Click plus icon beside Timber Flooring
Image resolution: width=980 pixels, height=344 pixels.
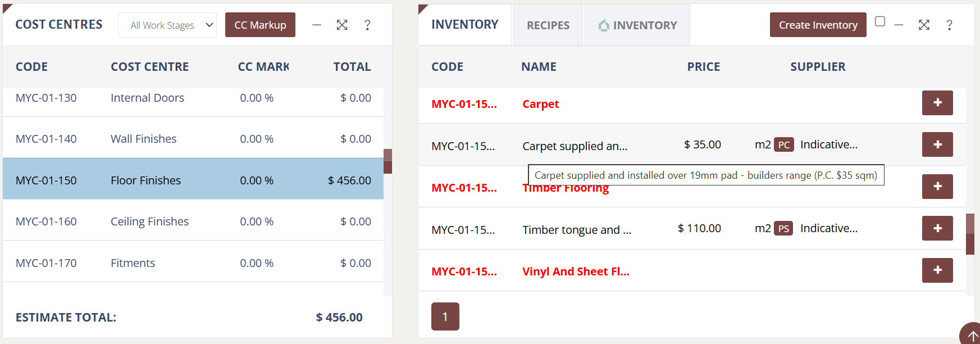pos(937,186)
